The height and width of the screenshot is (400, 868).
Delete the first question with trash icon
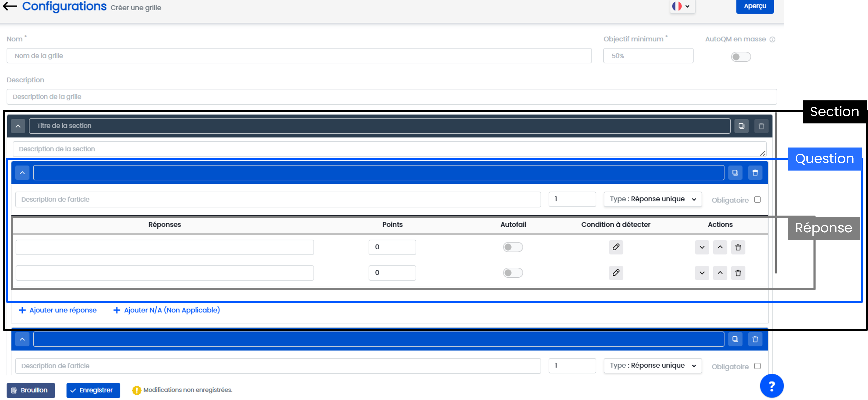coord(755,173)
